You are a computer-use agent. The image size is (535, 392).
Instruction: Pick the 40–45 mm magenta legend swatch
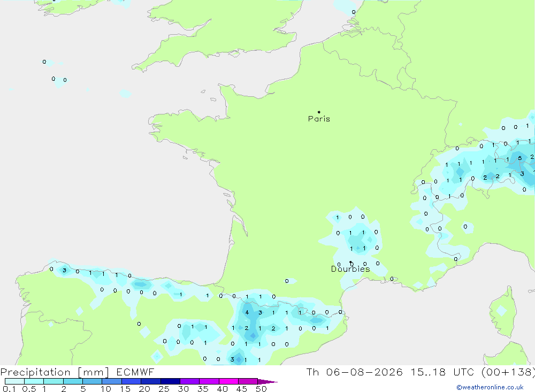coord(228,381)
